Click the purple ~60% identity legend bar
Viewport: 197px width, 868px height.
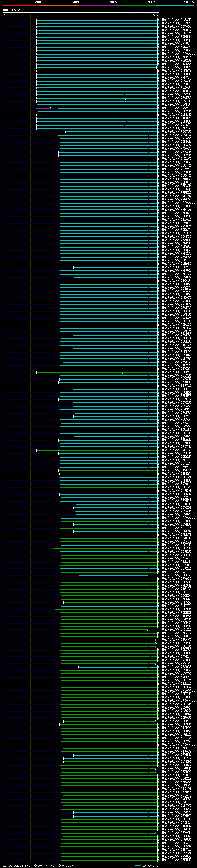pyautogui.click(x=99, y=6)
